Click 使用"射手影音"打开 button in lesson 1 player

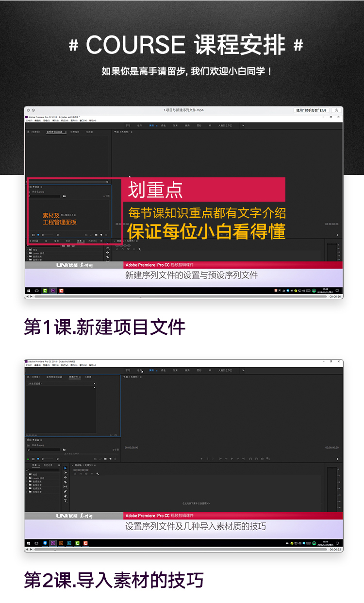(312, 110)
